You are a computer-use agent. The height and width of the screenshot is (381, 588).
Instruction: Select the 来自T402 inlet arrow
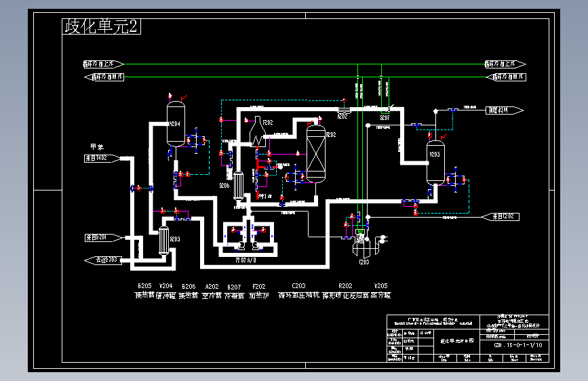[x=102, y=158]
